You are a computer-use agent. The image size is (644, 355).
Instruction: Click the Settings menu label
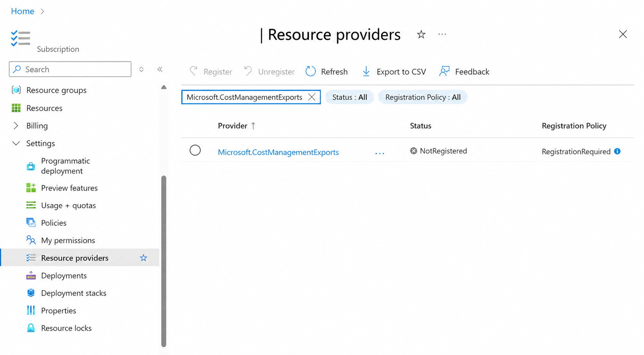pyautogui.click(x=40, y=143)
